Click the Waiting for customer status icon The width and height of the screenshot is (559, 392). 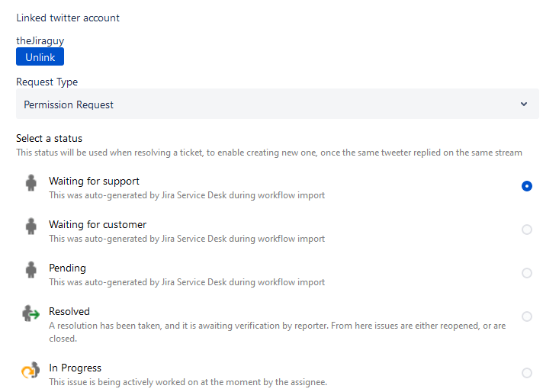tap(31, 227)
